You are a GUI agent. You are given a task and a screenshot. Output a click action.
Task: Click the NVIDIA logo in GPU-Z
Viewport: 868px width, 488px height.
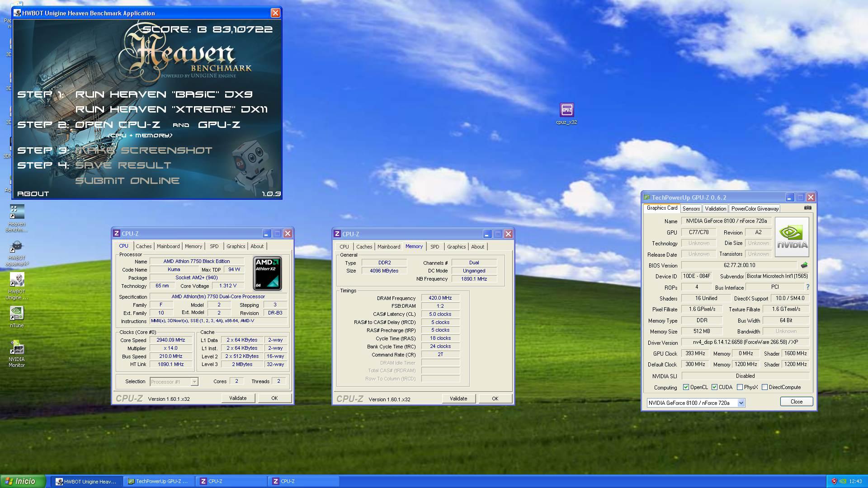[x=792, y=237]
